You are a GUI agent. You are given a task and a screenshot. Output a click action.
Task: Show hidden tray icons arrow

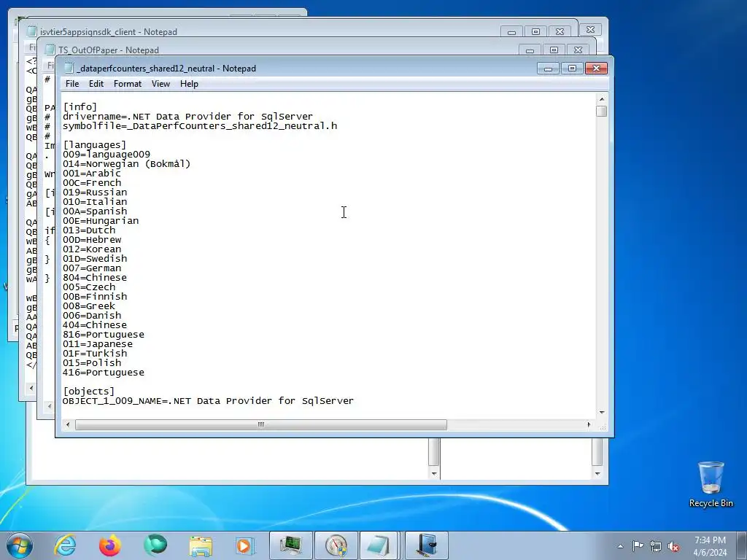(x=620, y=546)
